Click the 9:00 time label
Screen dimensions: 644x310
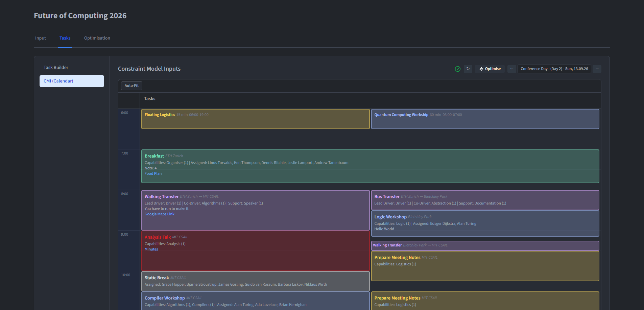(x=124, y=235)
